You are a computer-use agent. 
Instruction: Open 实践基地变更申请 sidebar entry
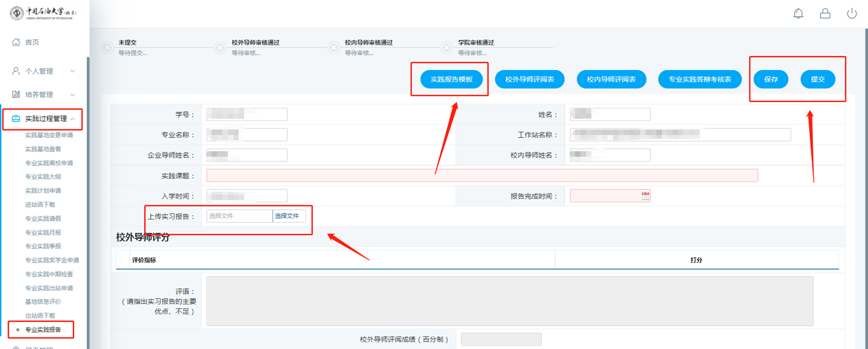tap(49, 135)
